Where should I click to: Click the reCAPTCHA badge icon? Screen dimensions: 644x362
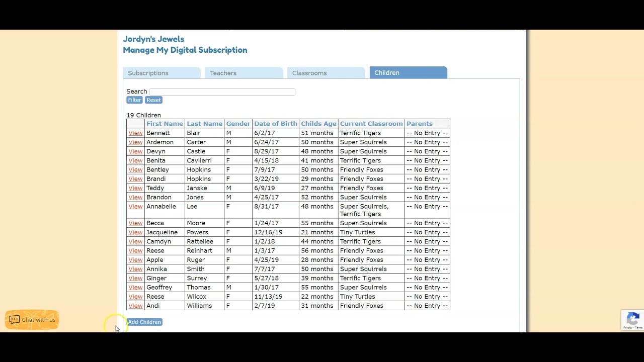pos(633,320)
